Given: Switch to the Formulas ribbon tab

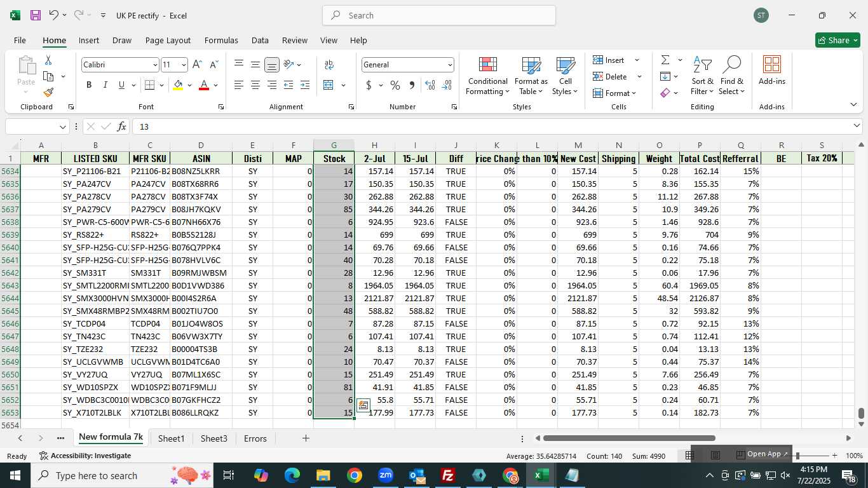Looking at the screenshot, I should (221, 40).
